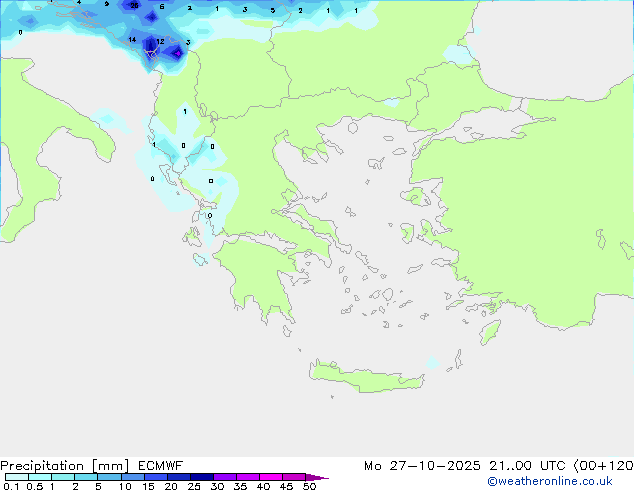Click the "25" legend scale label

coord(194,486)
